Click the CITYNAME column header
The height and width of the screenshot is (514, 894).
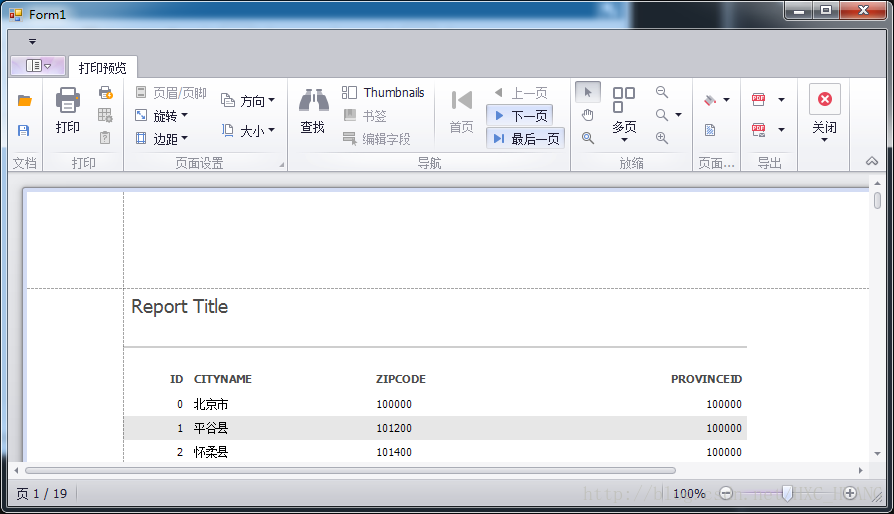click(x=222, y=379)
